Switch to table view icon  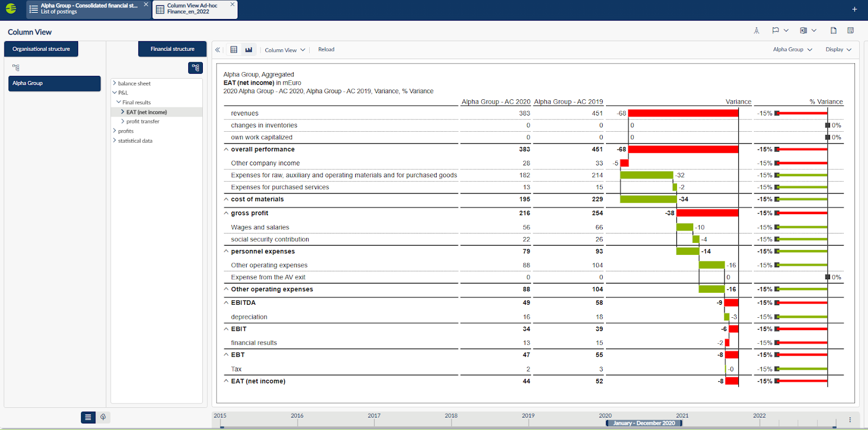tap(234, 49)
